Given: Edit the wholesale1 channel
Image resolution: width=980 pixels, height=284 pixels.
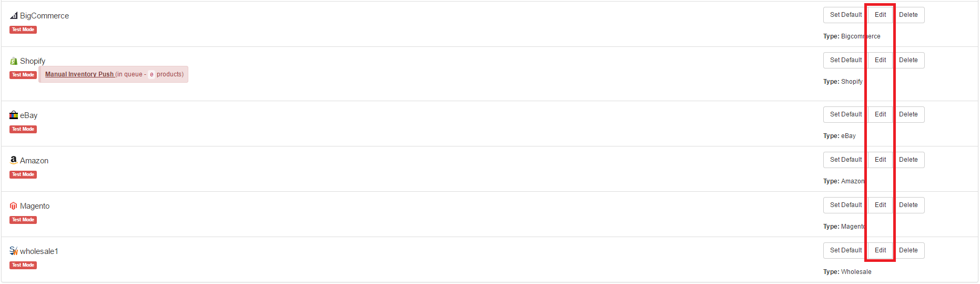Looking at the screenshot, I should [880, 250].
